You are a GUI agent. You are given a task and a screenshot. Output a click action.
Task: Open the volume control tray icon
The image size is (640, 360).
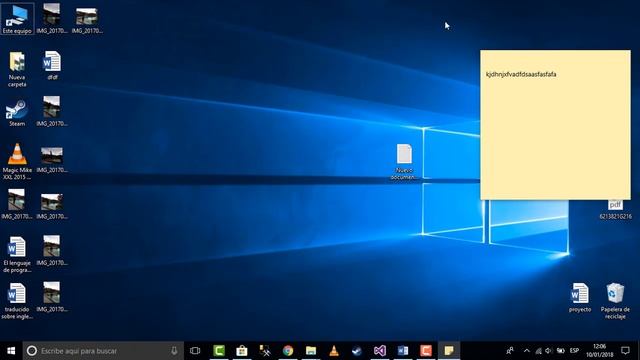point(549,351)
